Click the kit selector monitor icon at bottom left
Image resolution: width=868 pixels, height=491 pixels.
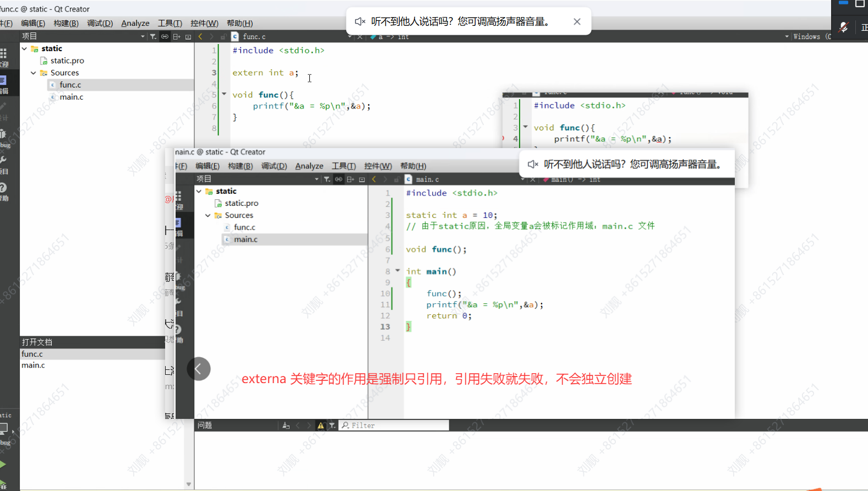pyautogui.click(x=4, y=428)
